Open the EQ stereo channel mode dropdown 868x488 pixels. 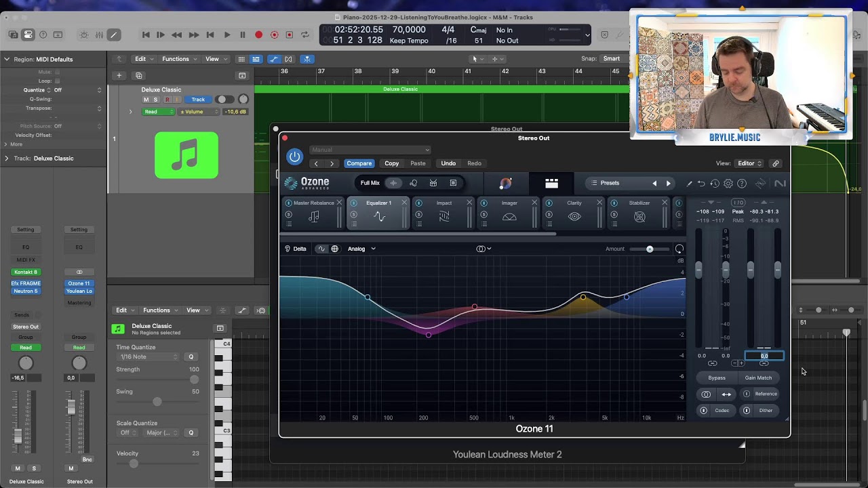click(484, 249)
